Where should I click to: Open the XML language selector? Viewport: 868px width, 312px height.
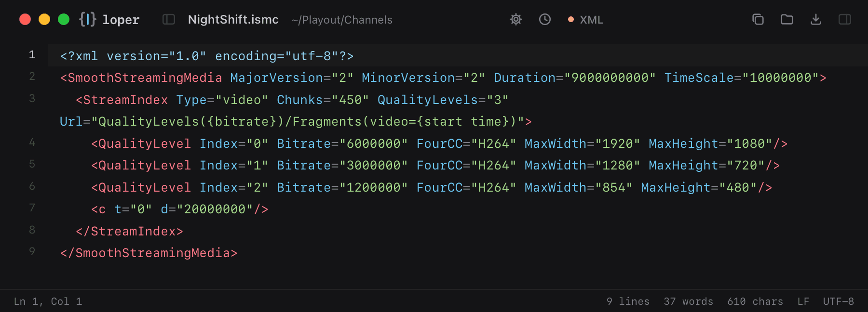(586, 20)
